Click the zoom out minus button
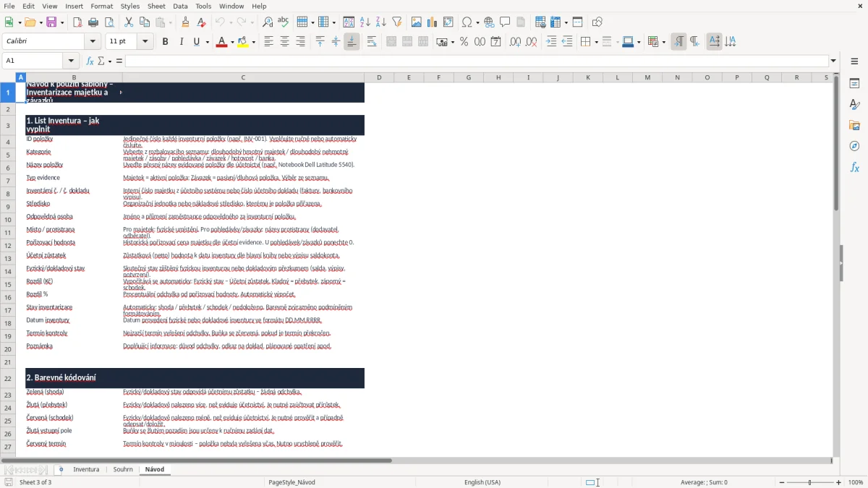 pos(781,482)
